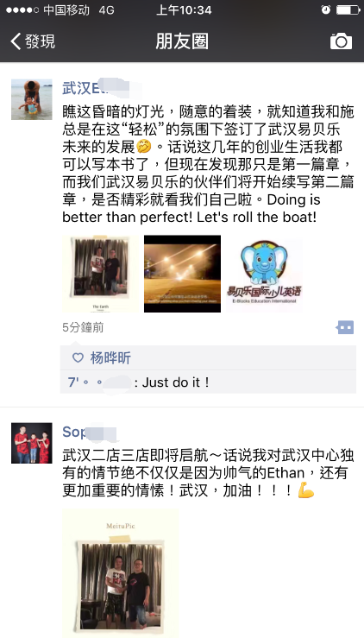Screen dimensions: 364x638
Task: Open the beach avatar of first poster
Action: [32, 99]
